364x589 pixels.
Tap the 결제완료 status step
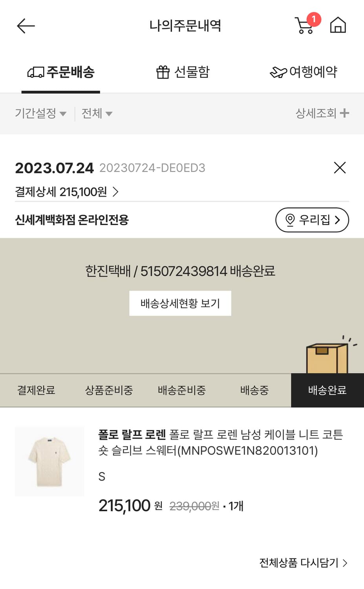coord(36,390)
